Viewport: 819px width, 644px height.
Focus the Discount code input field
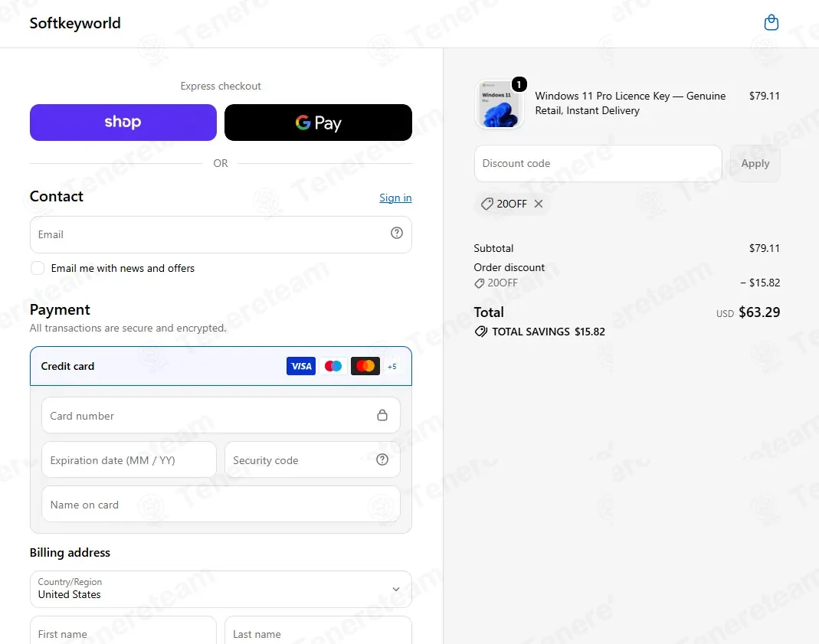(598, 163)
